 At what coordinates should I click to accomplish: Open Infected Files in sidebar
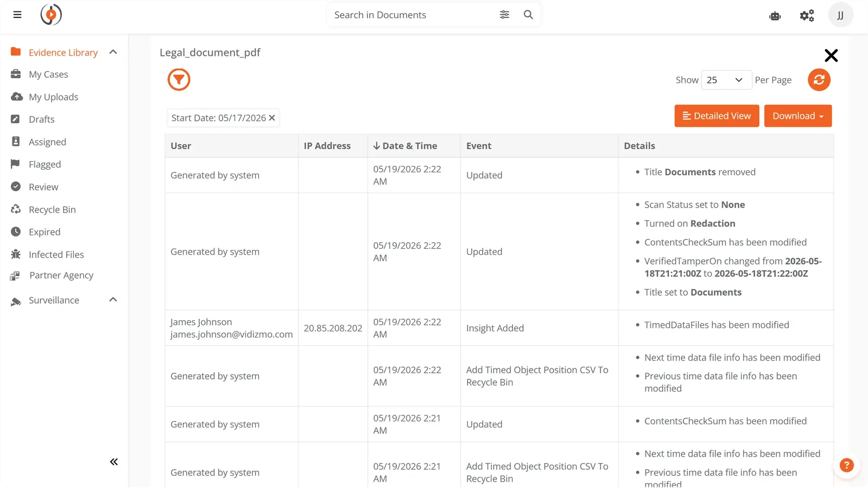[57, 254]
